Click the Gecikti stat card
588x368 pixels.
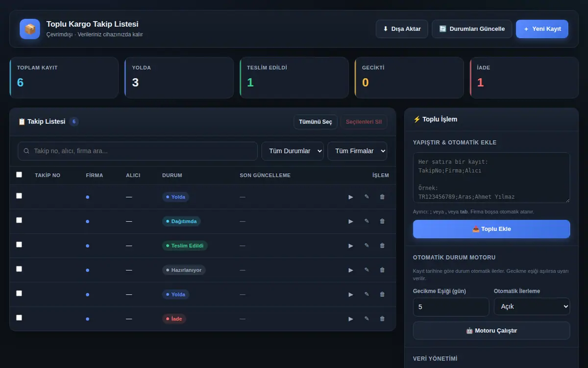click(x=409, y=78)
